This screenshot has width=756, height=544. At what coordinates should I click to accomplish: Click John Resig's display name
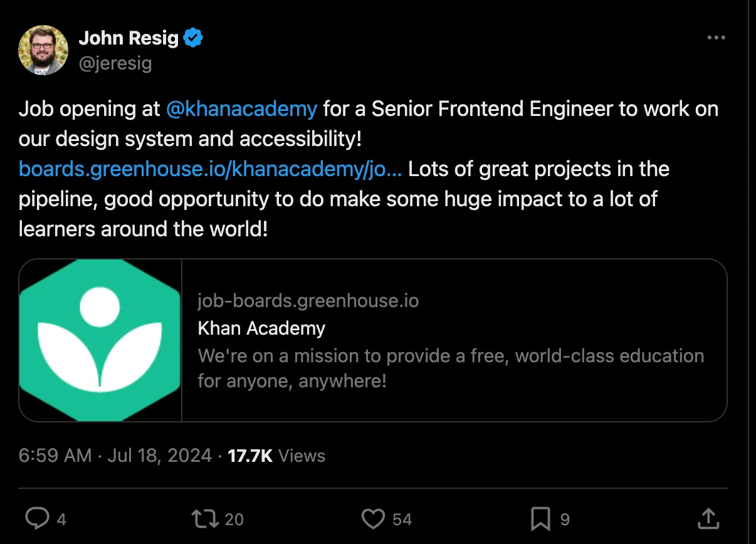coord(128,38)
